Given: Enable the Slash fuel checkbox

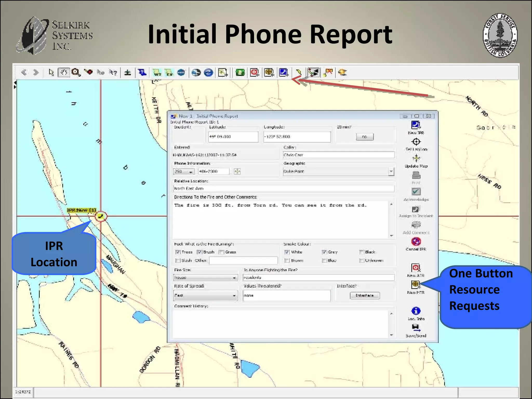Looking at the screenshot, I should (178, 260).
